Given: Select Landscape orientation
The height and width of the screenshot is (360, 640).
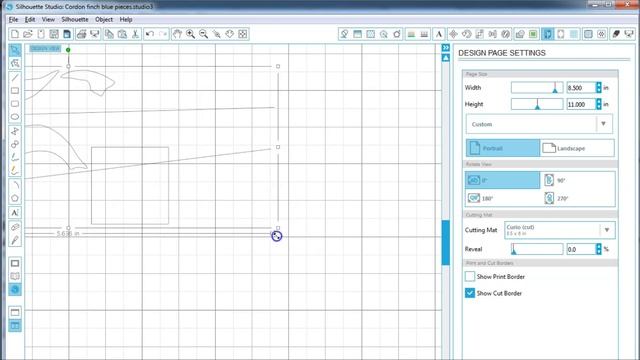Looking at the screenshot, I should point(577,148).
